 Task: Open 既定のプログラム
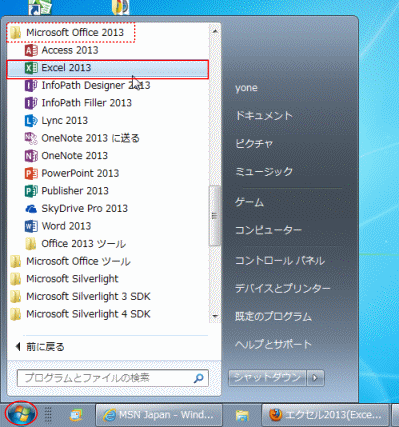pyautogui.click(x=273, y=316)
